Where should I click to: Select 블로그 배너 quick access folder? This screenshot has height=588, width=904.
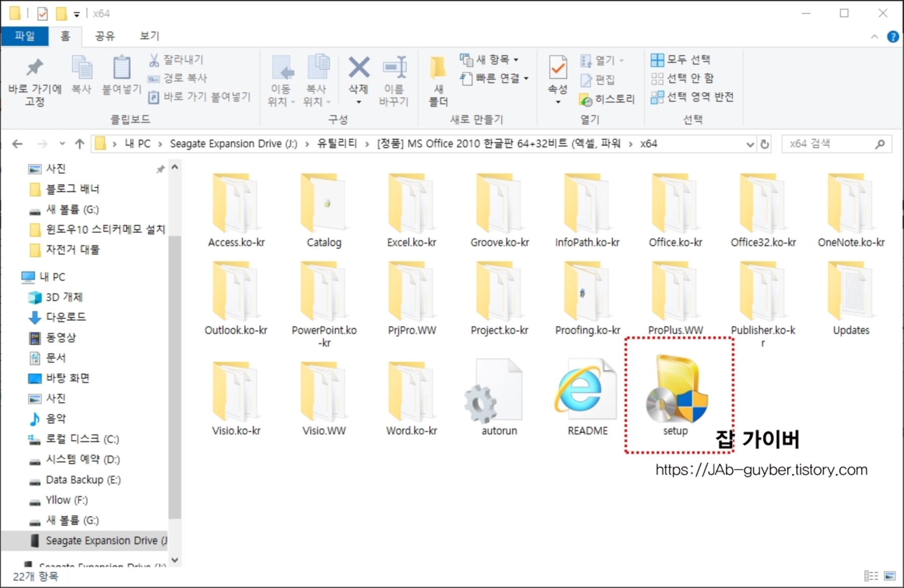64,189
